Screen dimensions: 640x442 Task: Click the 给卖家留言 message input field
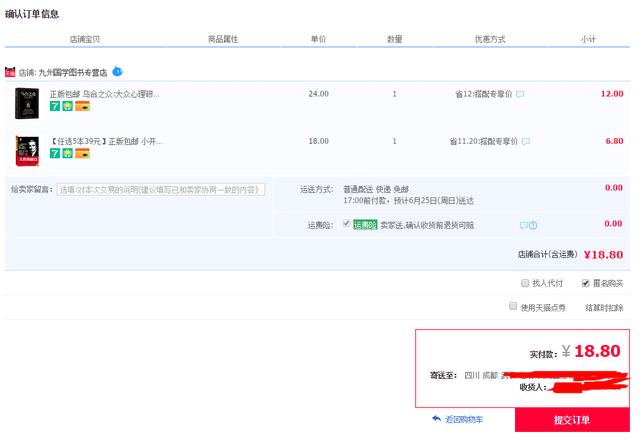160,189
